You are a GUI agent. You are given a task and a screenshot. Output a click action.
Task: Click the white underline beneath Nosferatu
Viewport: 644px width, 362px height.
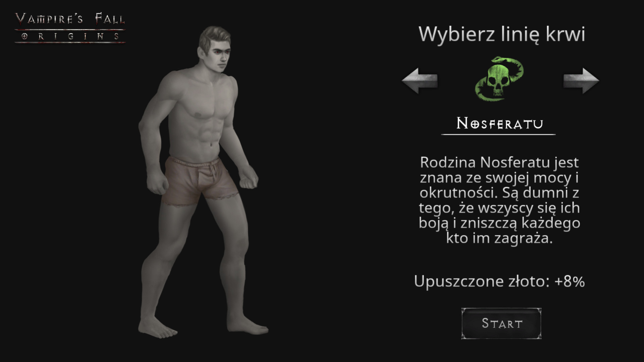498,134
